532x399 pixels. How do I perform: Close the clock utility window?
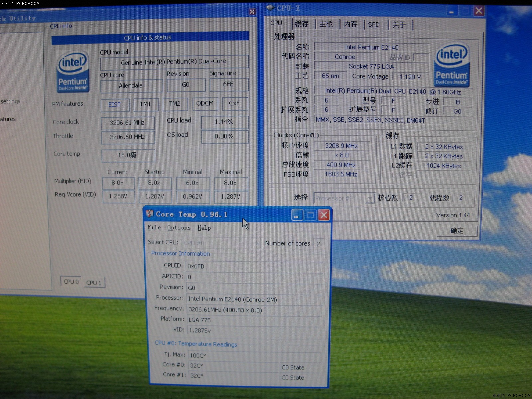tap(252, 12)
